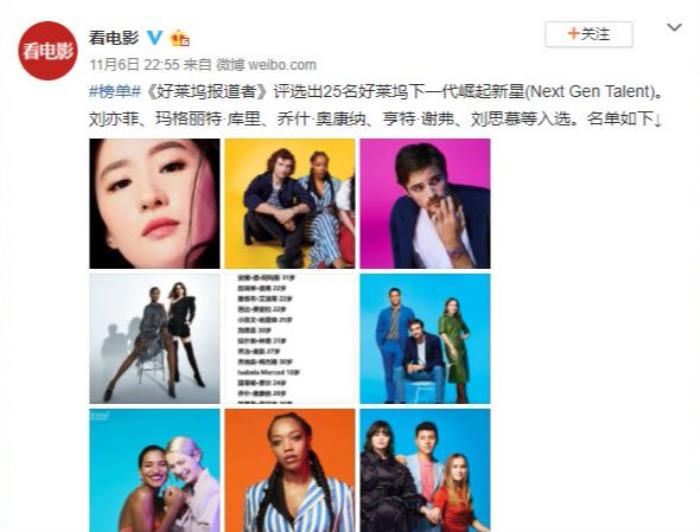Viewport: 700px width, 532px height.
Task: Click the 11月6日 22:55 timestamp
Action: pos(134,65)
